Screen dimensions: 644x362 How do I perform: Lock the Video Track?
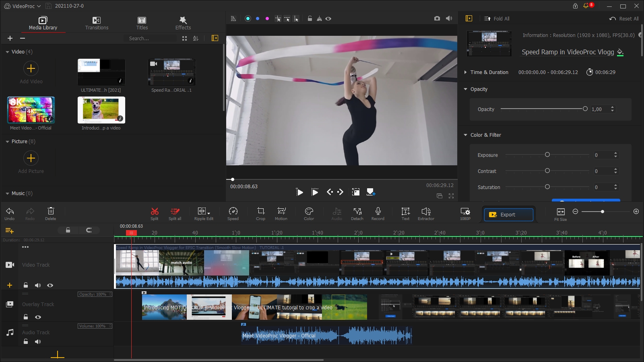[26, 285]
